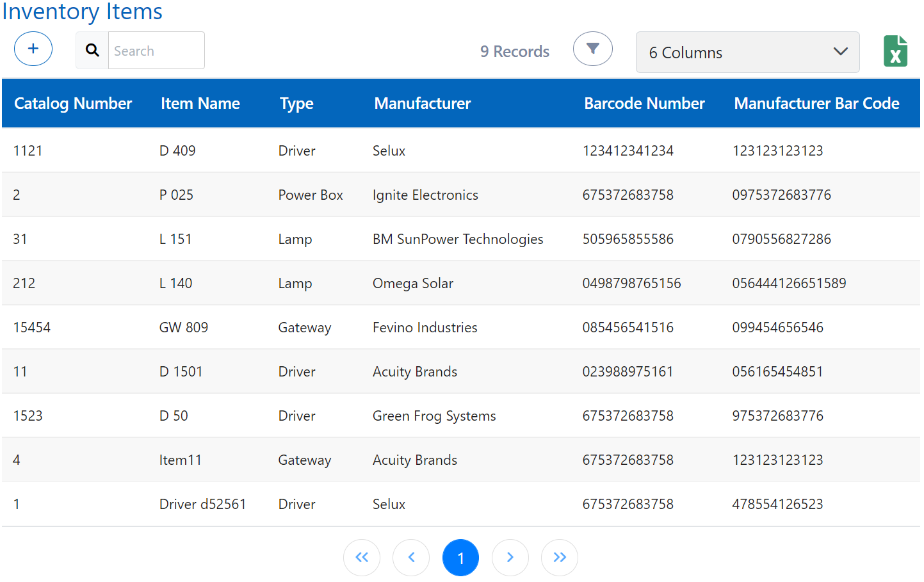Sort by Manufacturer column header

click(422, 104)
